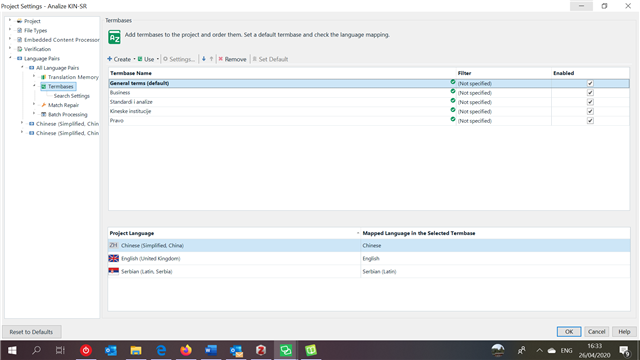The height and width of the screenshot is (360, 640).
Task: Click the Use termbase icon
Action: (140, 59)
